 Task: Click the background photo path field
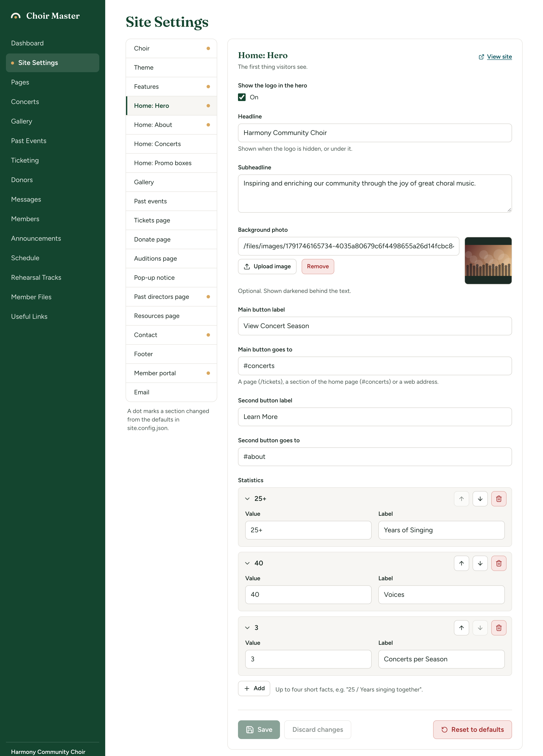[x=348, y=246]
